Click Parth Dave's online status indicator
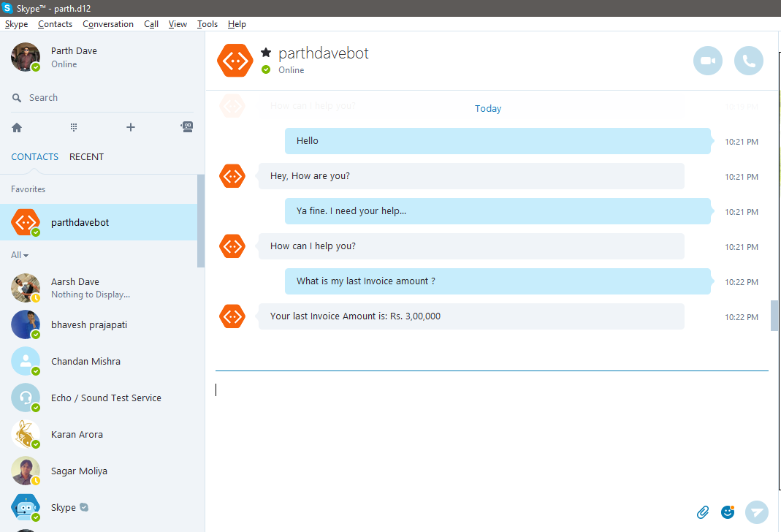The image size is (781, 532). coord(35,67)
